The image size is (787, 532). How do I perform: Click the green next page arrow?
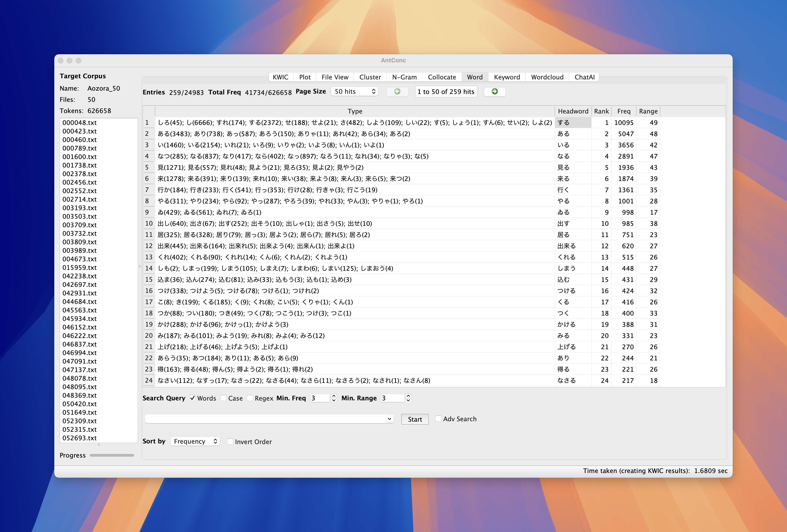[494, 92]
